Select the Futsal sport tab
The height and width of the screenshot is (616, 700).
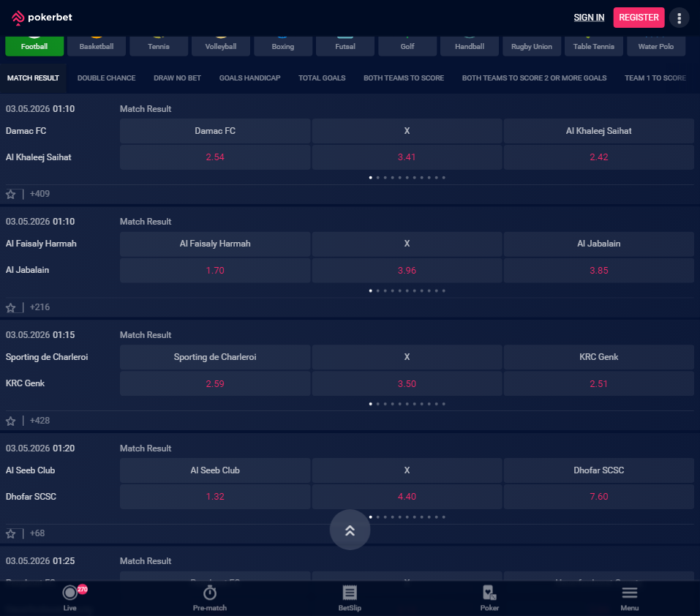(345, 46)
